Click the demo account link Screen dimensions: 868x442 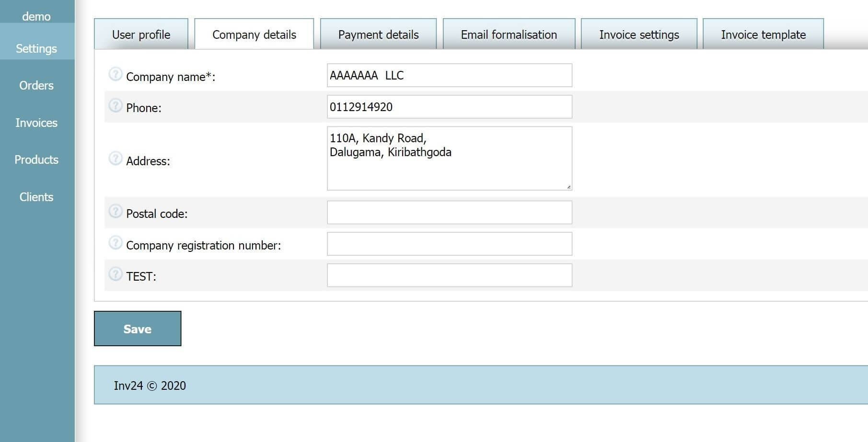click(36, 16)
